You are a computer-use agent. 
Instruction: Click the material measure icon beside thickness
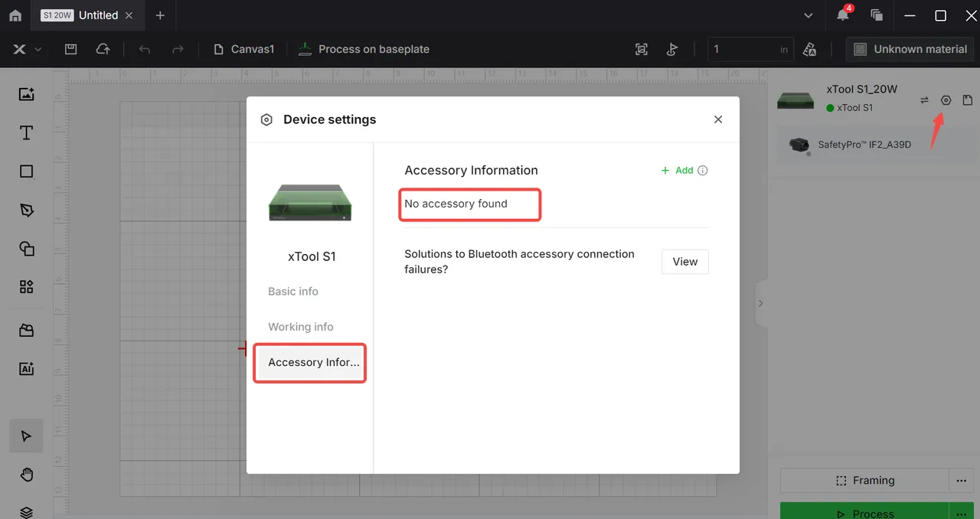tap(809, 49)
